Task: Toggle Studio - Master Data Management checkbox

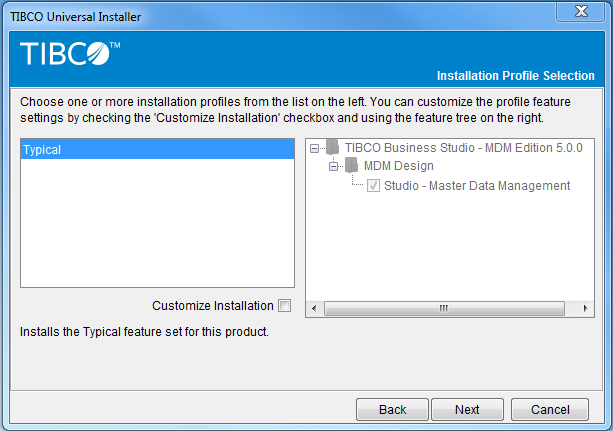Action: [373, 185]
